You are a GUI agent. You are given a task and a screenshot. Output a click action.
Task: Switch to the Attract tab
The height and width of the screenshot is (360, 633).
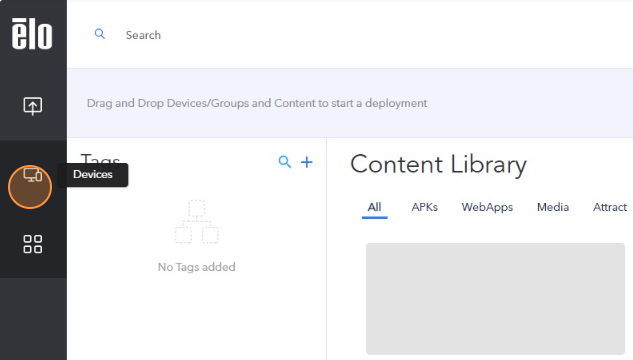(x=610, y=207)
